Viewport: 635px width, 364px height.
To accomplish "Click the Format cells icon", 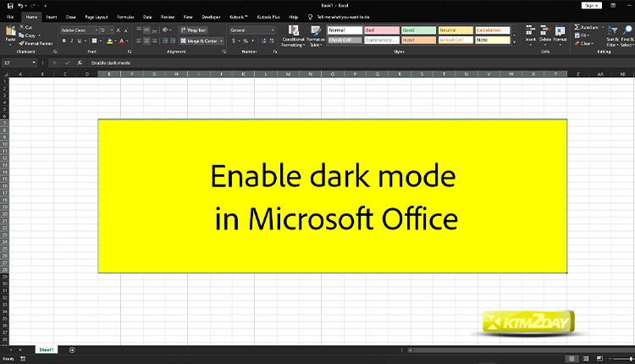I will [560, 30].
